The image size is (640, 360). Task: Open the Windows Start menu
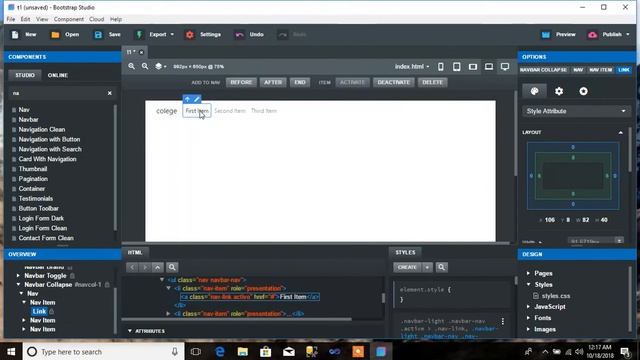11,351
